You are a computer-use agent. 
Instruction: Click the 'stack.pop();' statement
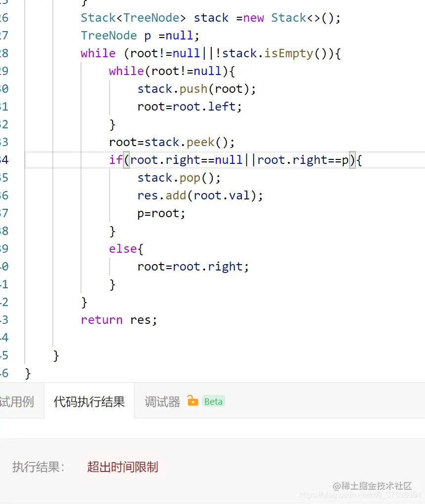click(x=179, y=178)
